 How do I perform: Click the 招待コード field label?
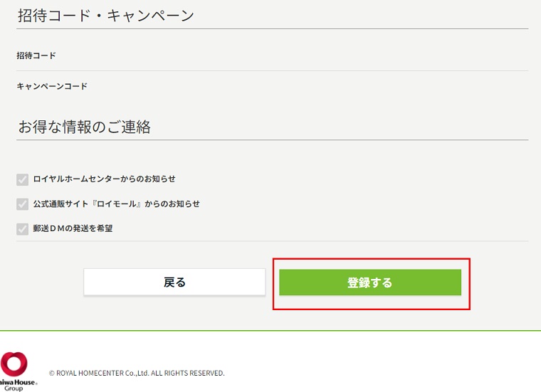(36, 55)
